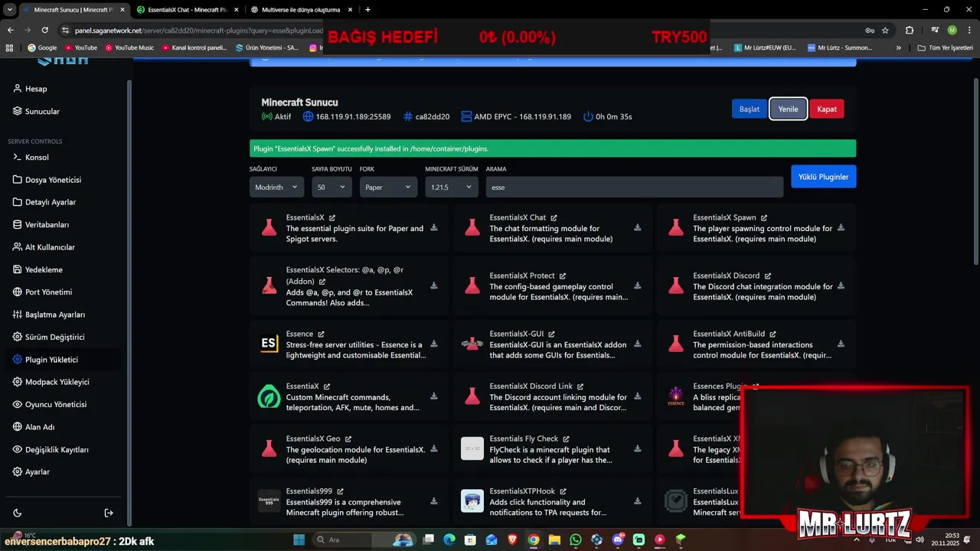The image size is (980, 551).
Task: Download the EssentialsX Geo plugin
Action: pos(434,448)
